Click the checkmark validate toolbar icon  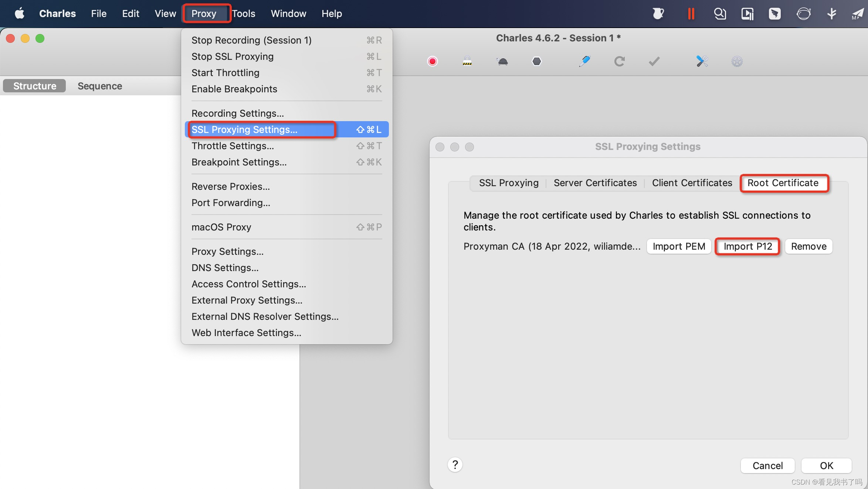point(654,61)
